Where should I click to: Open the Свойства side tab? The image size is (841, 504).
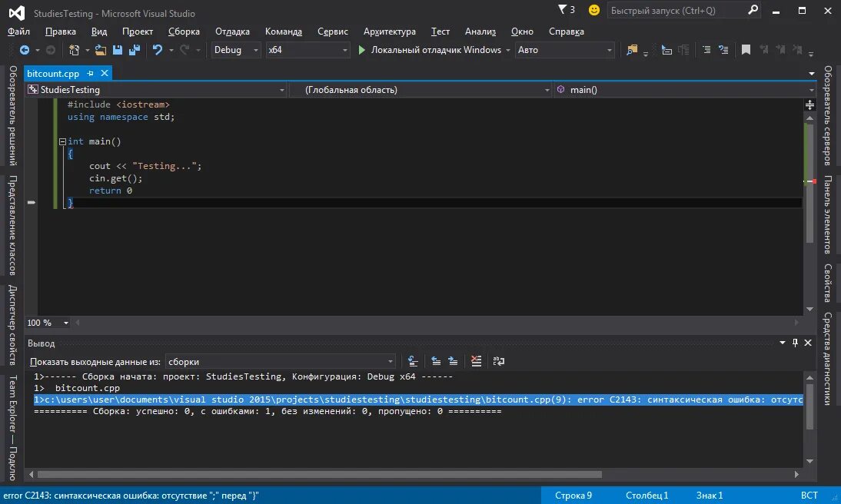coord(828,283)
